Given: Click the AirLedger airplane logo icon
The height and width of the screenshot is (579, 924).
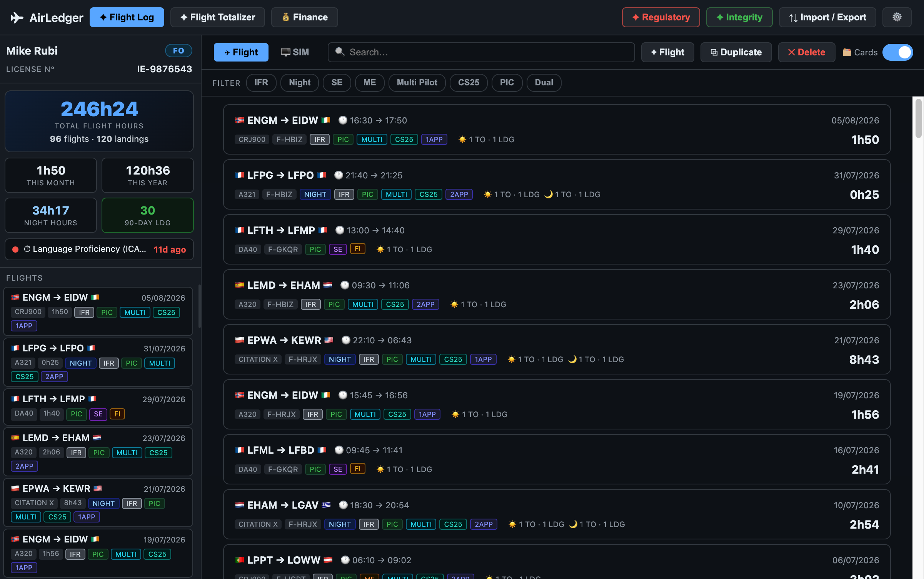Looking at the screenshot, I should coord(17,17).
